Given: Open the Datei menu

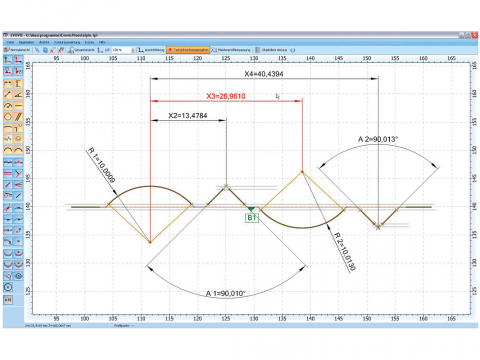Looking at the screenshot, I should [x=10, y=42].
